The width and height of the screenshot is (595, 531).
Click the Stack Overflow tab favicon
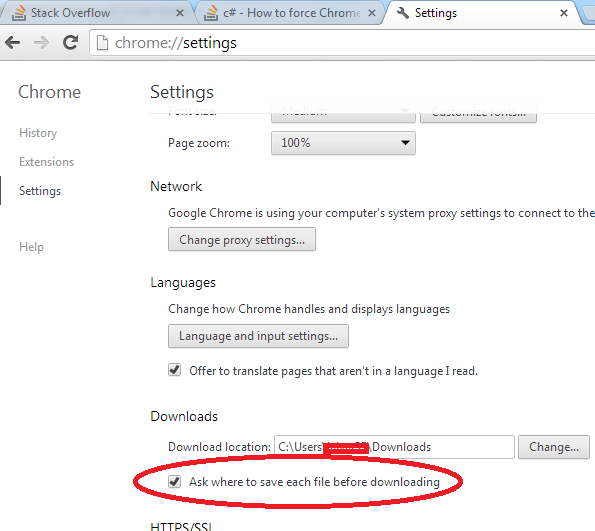(x=19, y=13)
